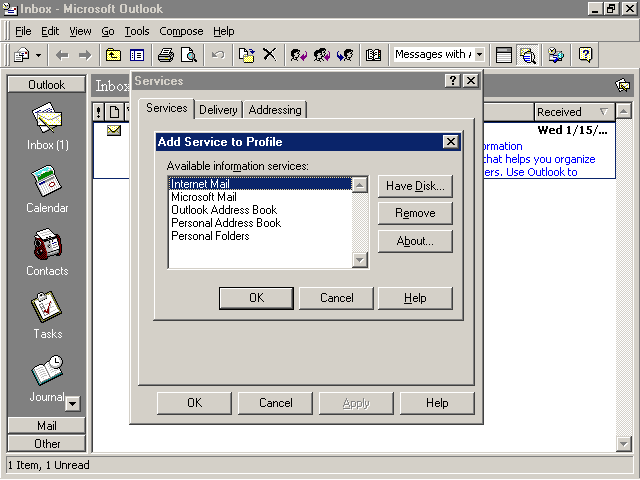Open the Edit menu
Viewport: 640px width, 480px height.
[50, 31]
